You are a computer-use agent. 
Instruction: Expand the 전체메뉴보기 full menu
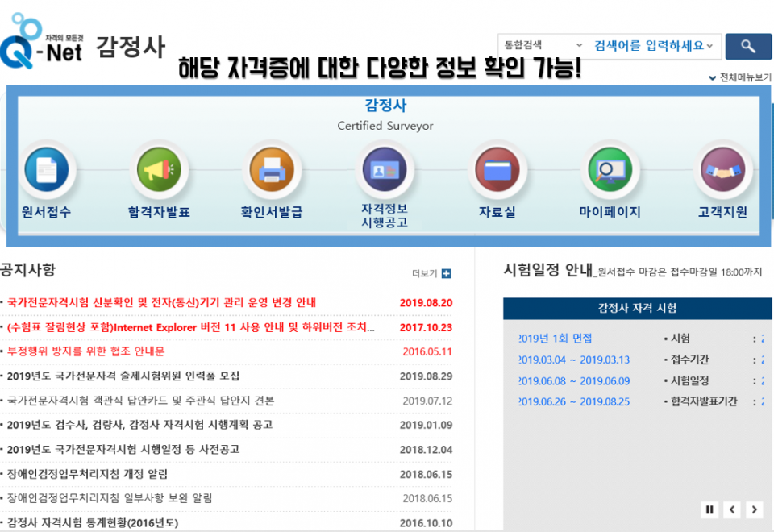[x=739, y=78]
